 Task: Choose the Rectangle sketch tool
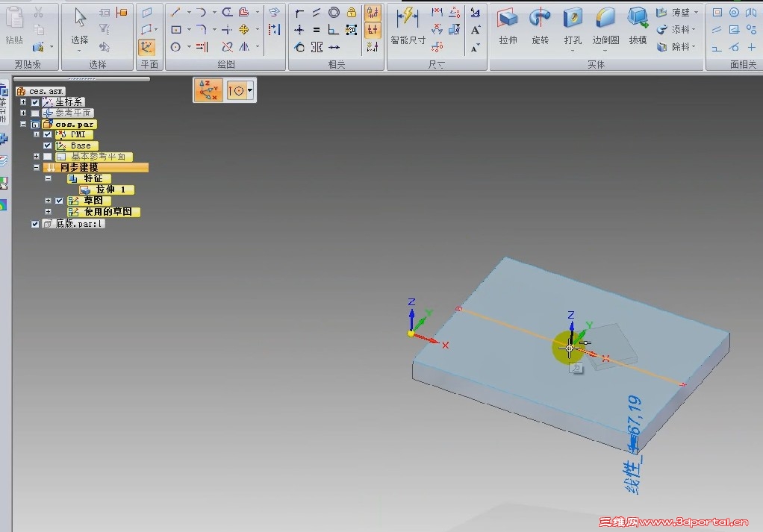[176, 30]
